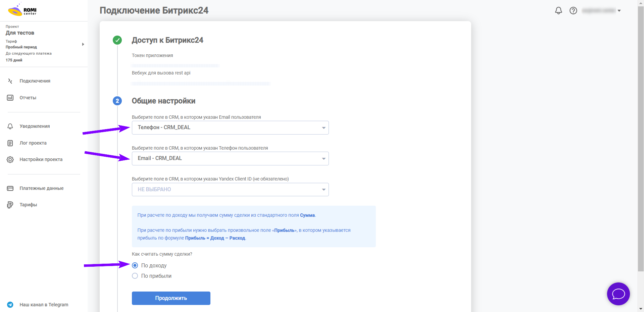
Task: Click the Telegram icon in the sidebar
Action: point(10,305)
